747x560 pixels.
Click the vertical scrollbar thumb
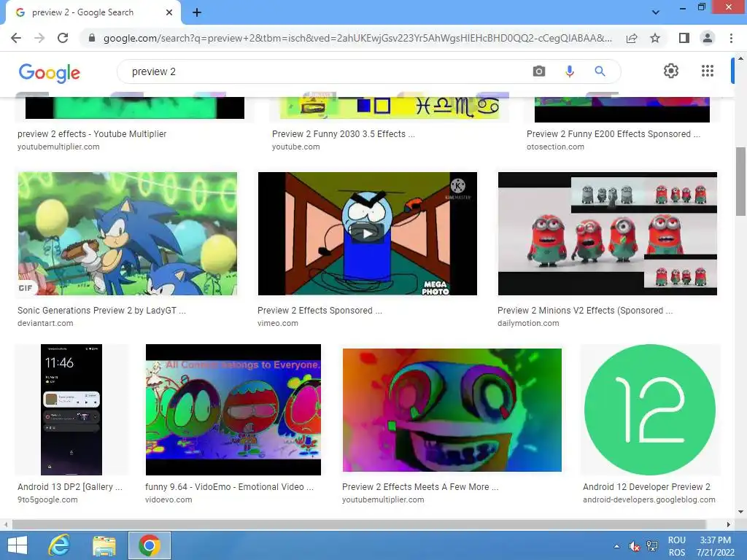pos(740,182)
